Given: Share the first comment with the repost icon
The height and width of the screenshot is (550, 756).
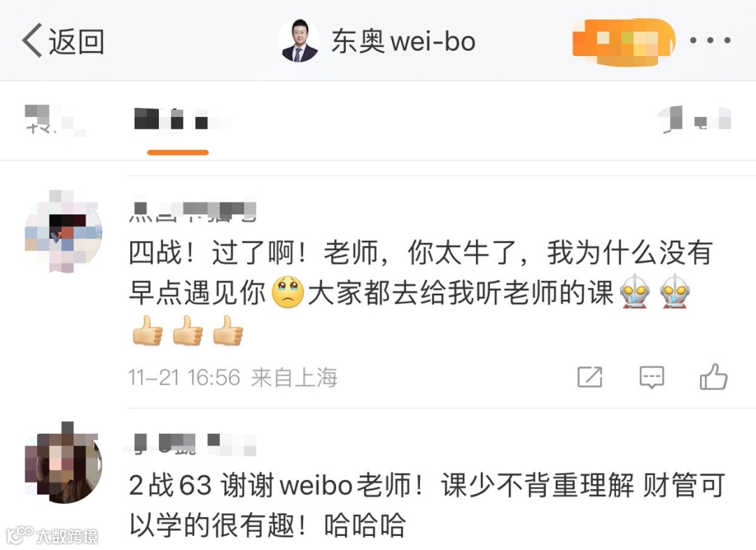Looking at the screenshot, I should pyautogui.click(x=589, y=377).
